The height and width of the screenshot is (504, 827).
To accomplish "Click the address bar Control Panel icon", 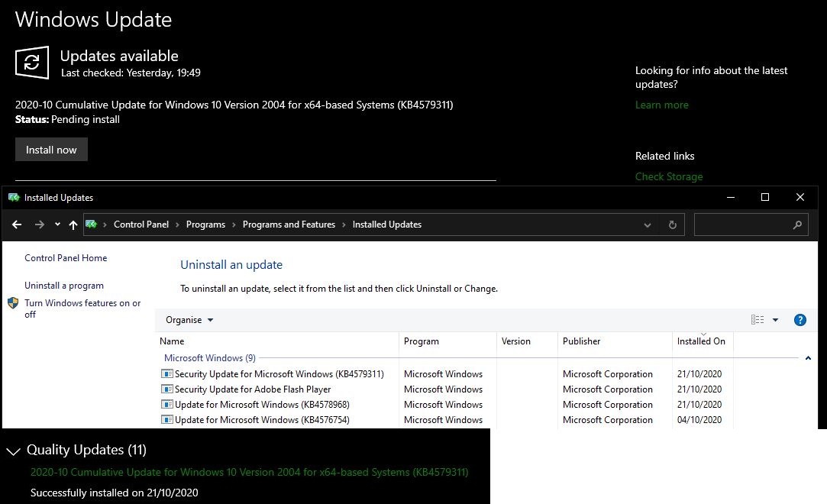I will (x=91, y=224).
